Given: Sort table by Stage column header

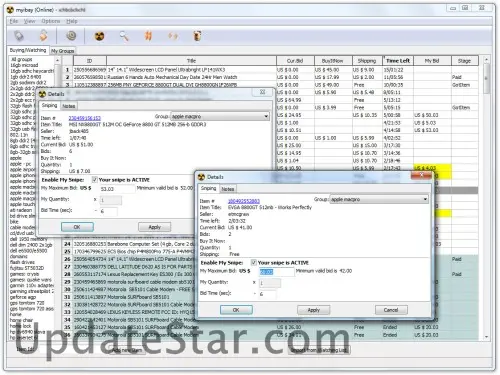Looking at the screenshot, I should (x=464, y=61).
